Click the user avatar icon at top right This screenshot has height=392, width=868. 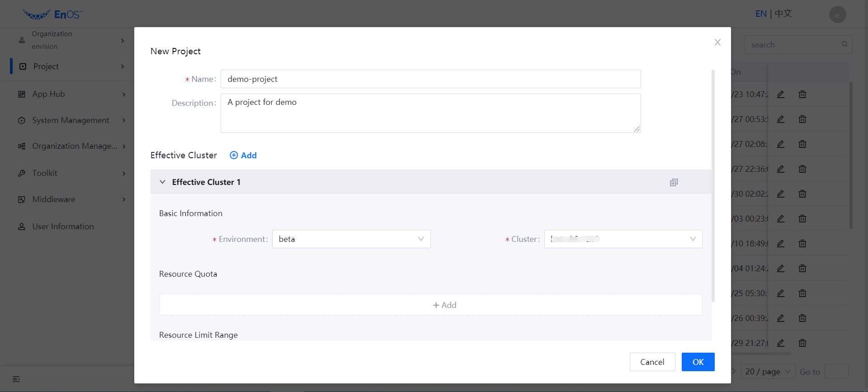coord(837,14)
